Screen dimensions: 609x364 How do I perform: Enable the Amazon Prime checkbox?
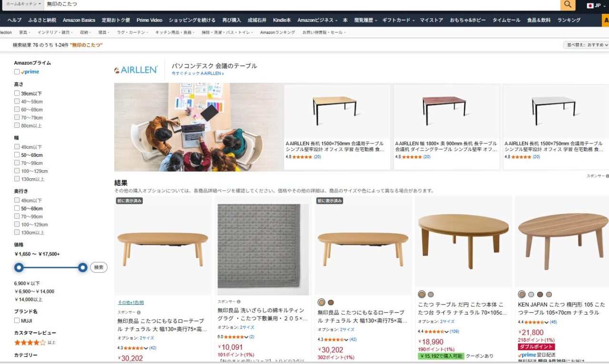click(17, 72)
